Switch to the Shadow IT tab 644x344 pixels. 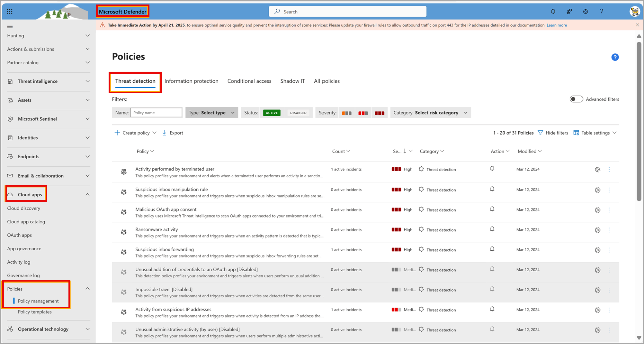pyautogui.click(x=292, y=81)
